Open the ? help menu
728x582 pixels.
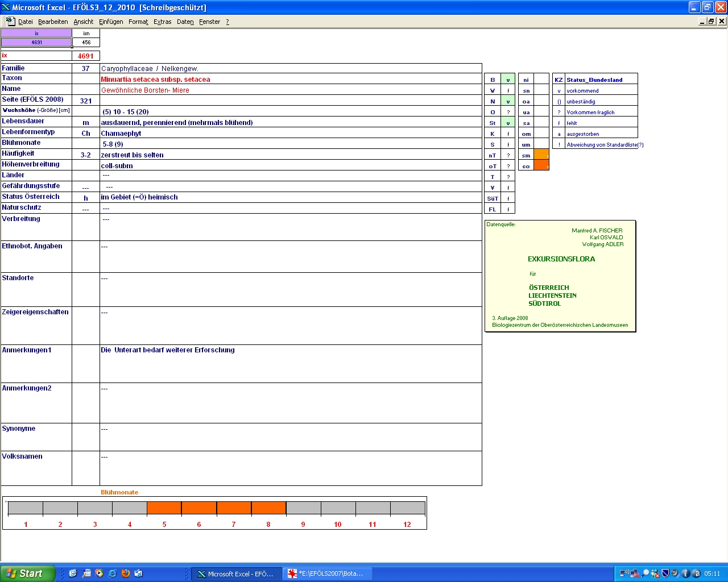pos(227,22)
